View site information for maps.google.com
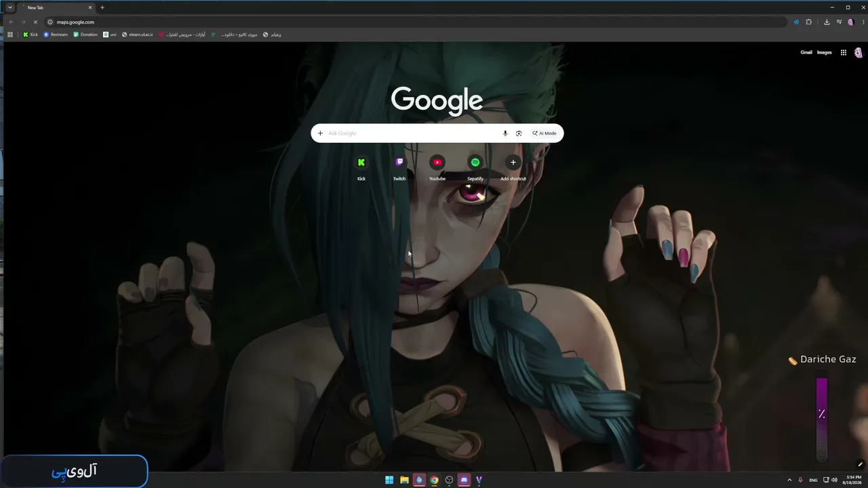 (50, 22)
